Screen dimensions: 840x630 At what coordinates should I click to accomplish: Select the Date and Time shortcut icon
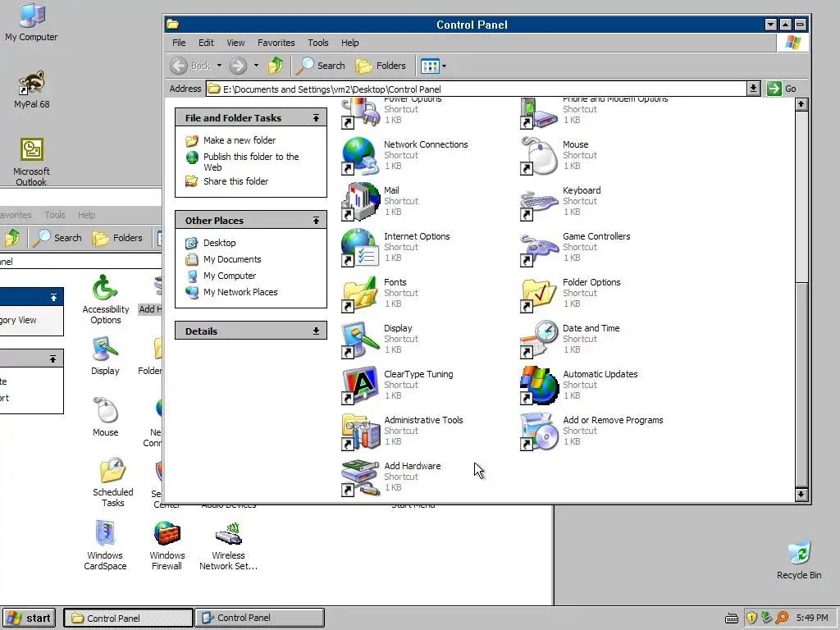click(x=538, y=340)
